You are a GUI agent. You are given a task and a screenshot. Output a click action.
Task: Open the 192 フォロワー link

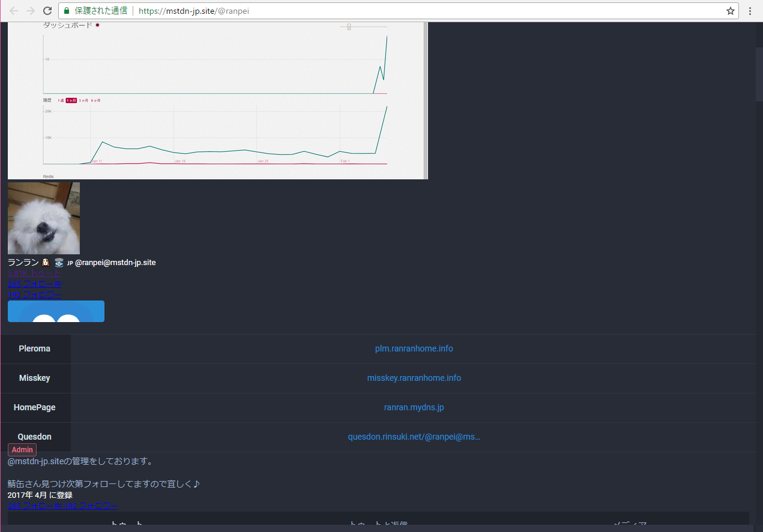[34, 294]
